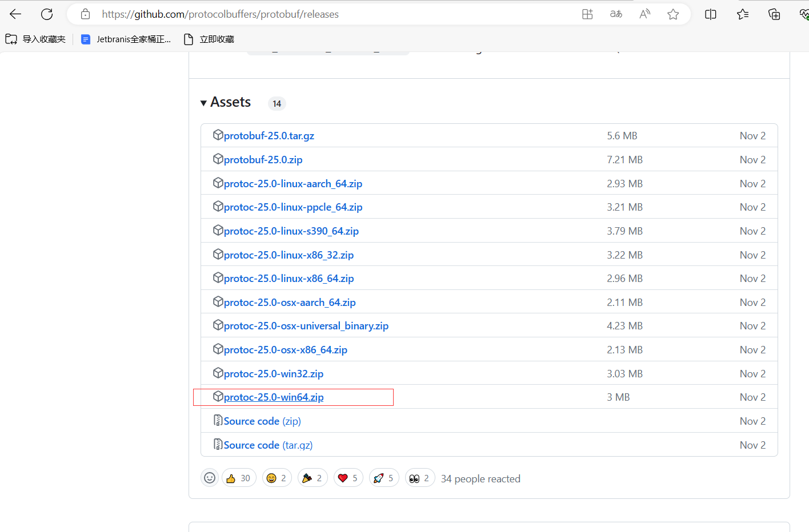The image size is (809, 532).
Task: Select the 3 MB size of win64 zip
Action: tap(618, 397)
